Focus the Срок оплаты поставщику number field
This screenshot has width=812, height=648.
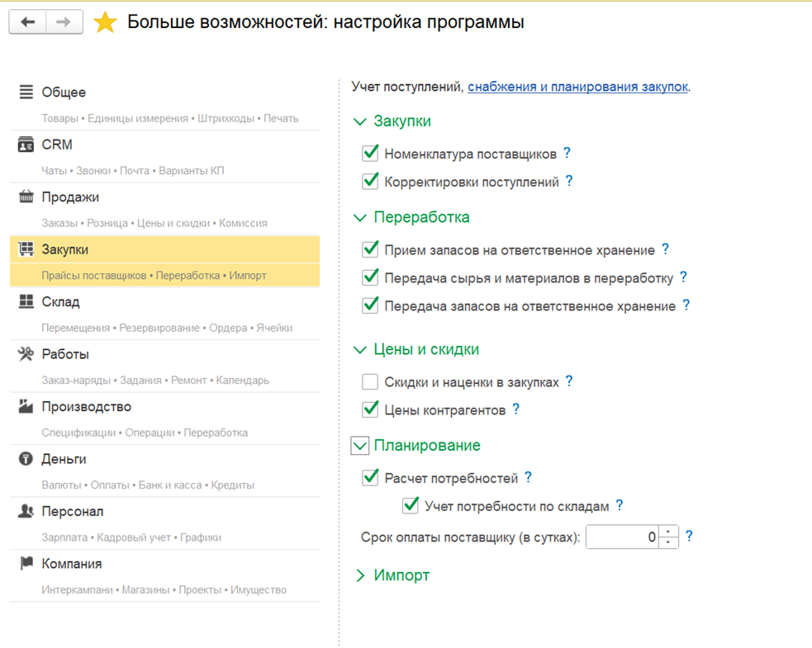[623, 537]
